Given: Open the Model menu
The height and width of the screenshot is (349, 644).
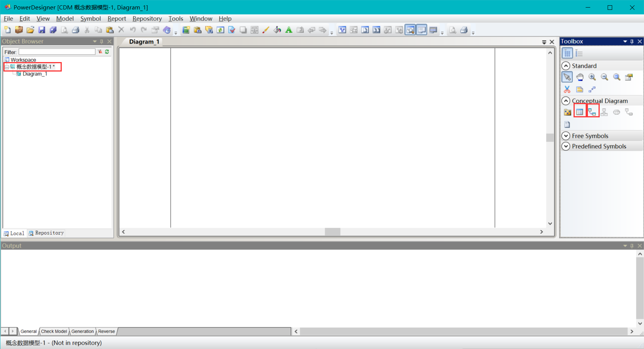Looking at the screenshot, I should pyautogui.click(x=65, y=19).
